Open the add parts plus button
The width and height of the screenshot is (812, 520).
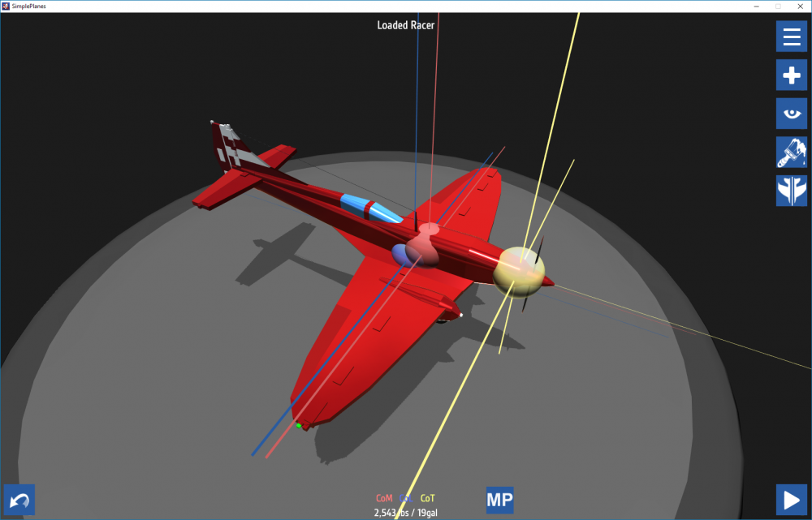(x=791, y=75)
